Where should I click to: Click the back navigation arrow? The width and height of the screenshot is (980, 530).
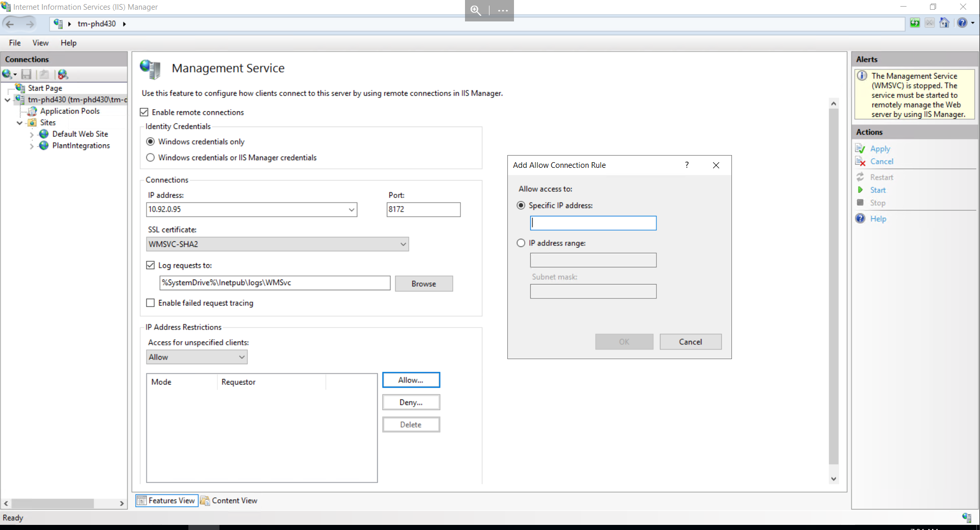click(9, 23)
